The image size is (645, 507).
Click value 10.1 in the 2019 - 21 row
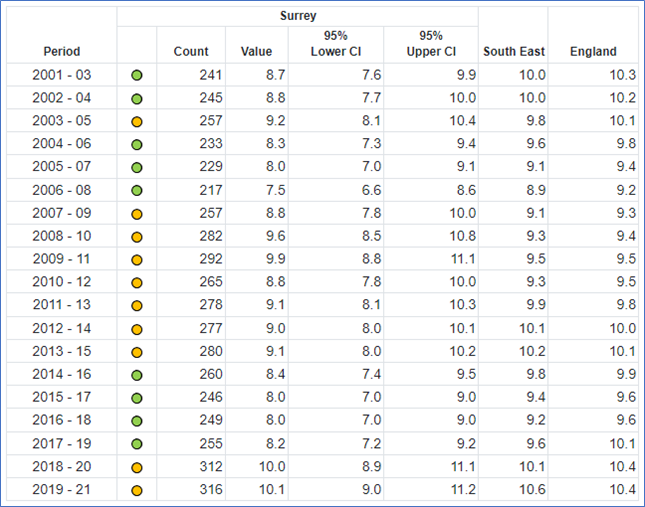pos(272,489)
